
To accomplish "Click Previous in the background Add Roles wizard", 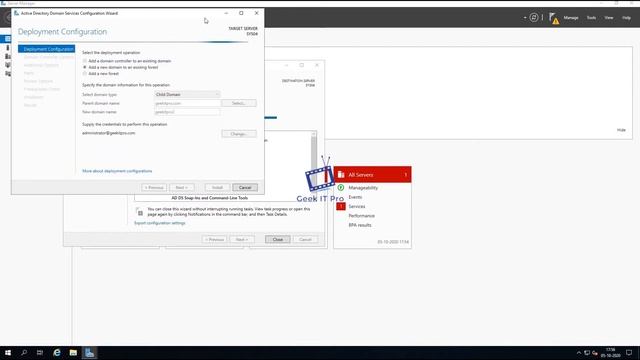I will pos(214,240).
